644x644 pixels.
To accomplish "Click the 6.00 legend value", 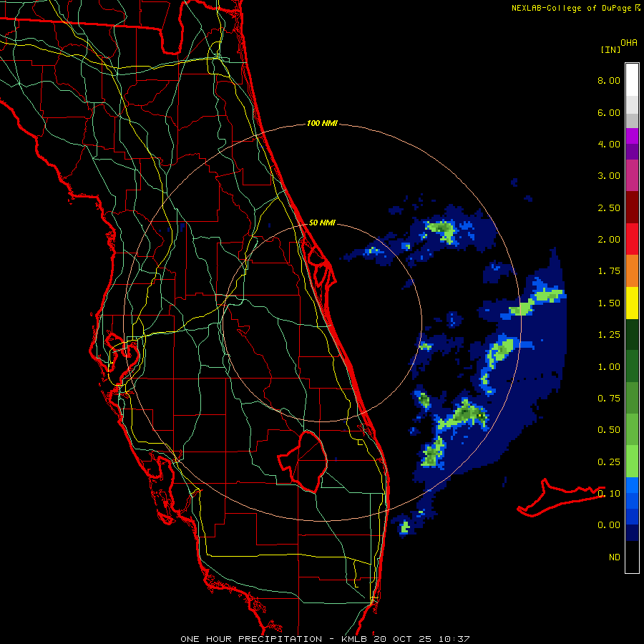I will (609, 112).
